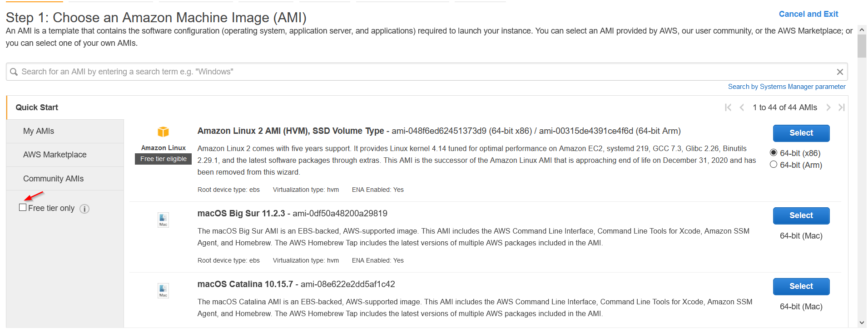Clear the AMI search field
This screenshot has height=332, width=868.
click(x=840, y=72)
